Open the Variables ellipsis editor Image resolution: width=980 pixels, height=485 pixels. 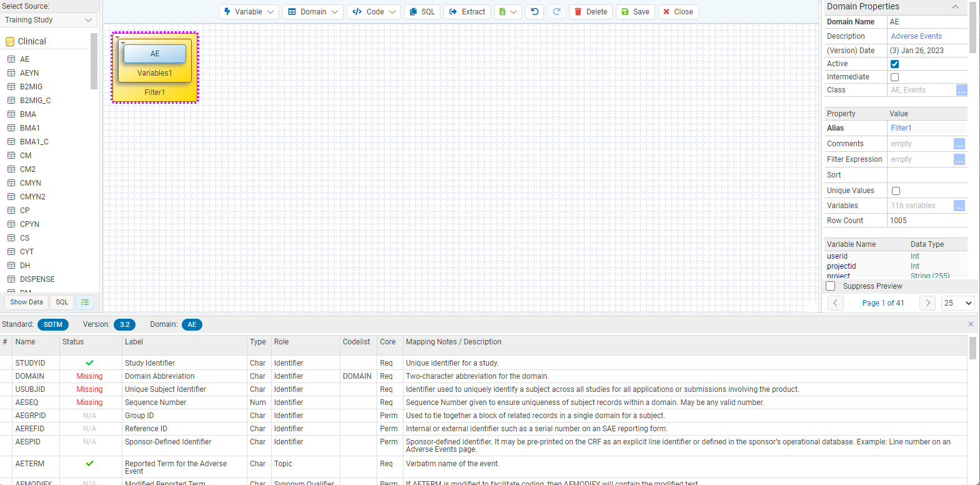[x=959, y=206]
